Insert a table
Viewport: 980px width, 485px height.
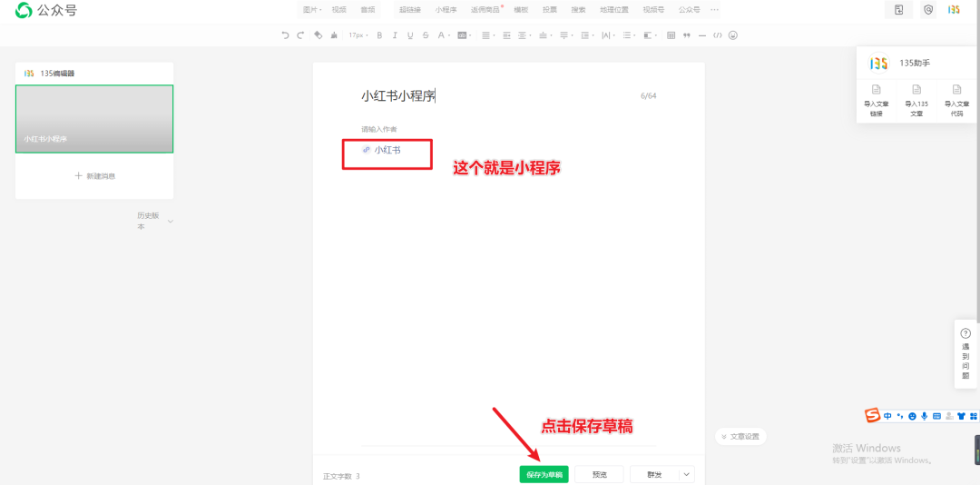(x=671, y=35)
